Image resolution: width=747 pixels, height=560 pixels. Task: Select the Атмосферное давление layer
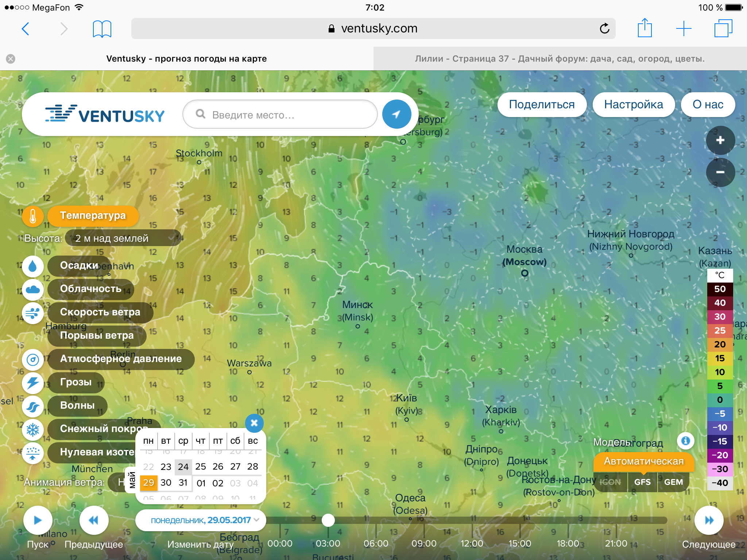tap(121, 359)
